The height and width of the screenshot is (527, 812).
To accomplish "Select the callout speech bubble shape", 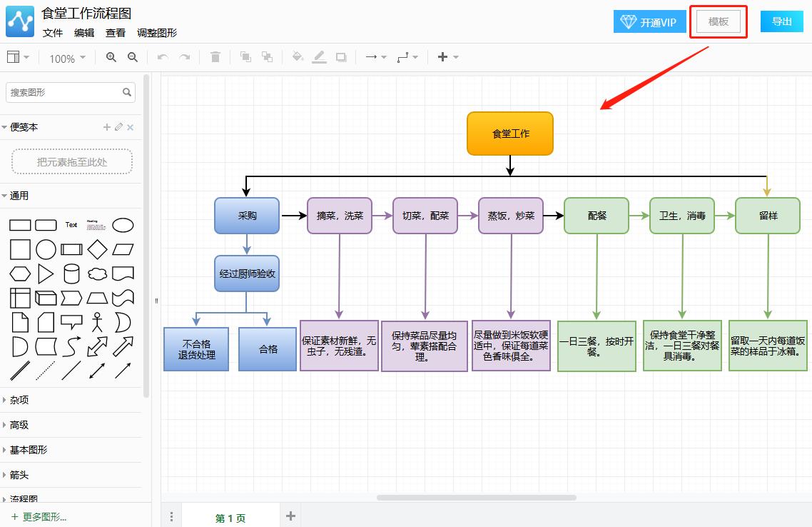I will (x=71, y=322).
